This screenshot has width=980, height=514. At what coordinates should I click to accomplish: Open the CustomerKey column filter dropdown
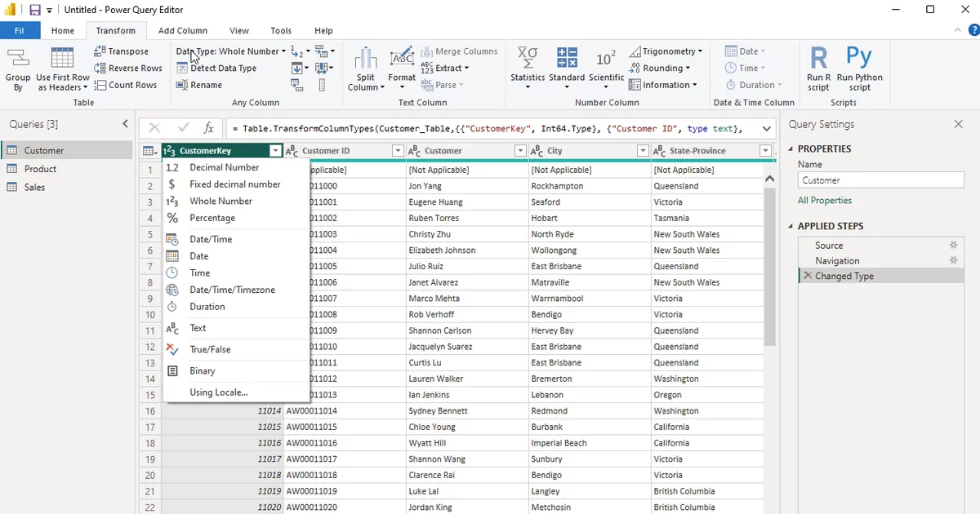(x=275, y=151)
